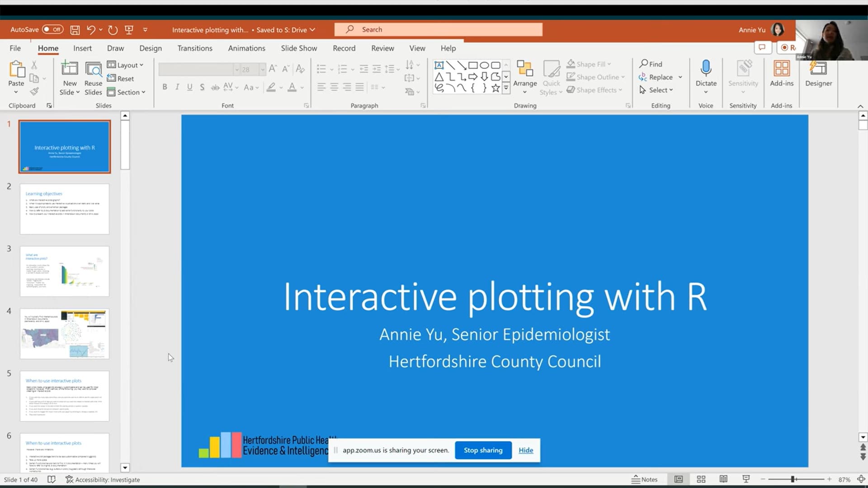The image size is (868, 488).
Task: Click the Paste clipboard icon
Action: pyautogui.click(x=17, y=69)
